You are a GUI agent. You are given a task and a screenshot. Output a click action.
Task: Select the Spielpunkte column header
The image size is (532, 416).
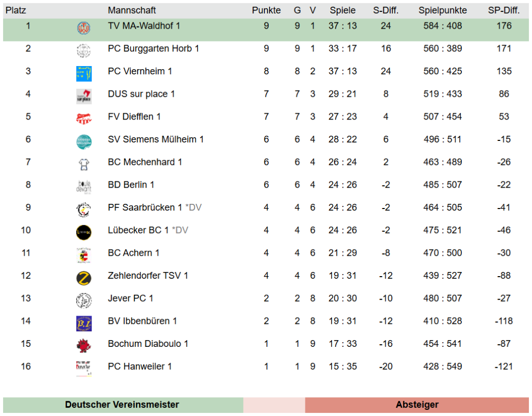pyautogui.click(x=443, y=10)
